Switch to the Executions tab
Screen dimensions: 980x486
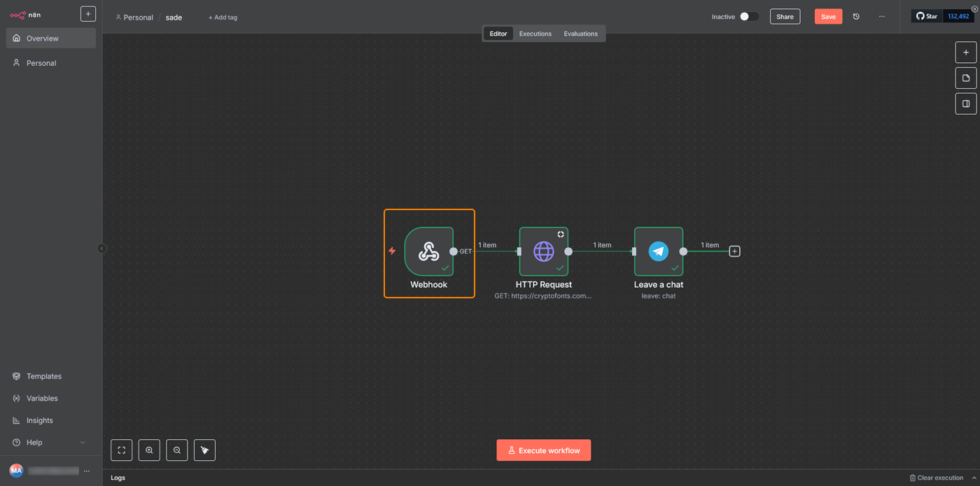[x=535, y=34]
